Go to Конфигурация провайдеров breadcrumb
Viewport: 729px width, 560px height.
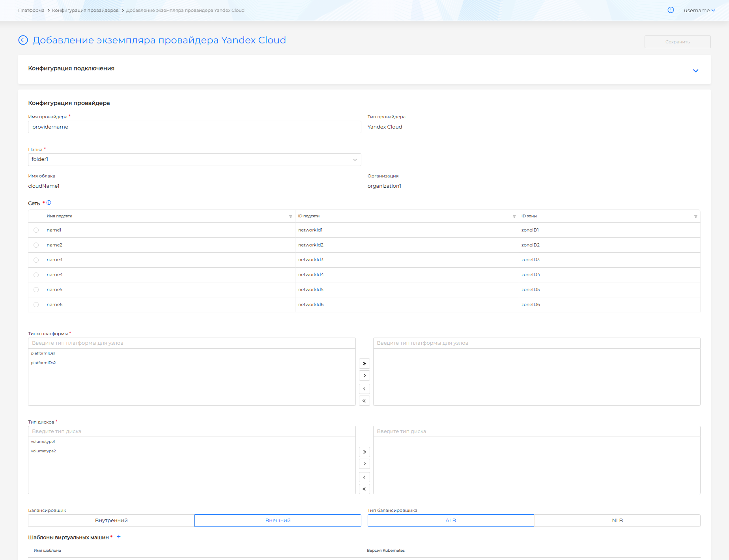click(85, 10)
